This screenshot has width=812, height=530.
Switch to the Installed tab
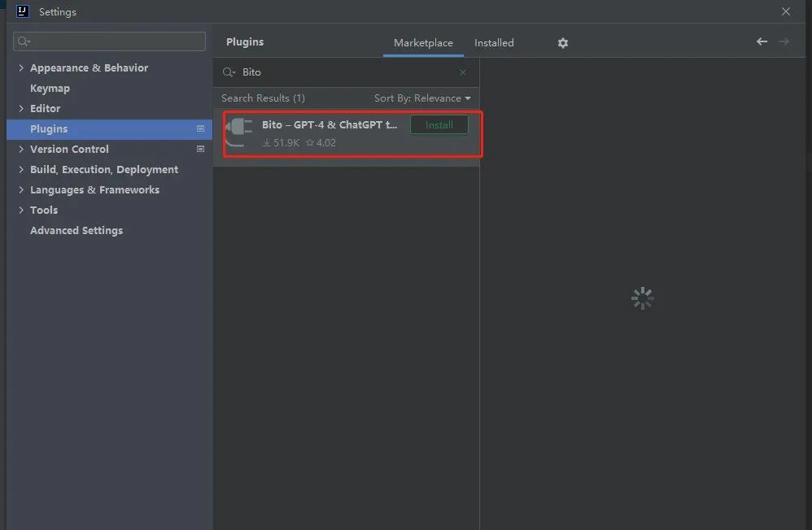[494, 43]
